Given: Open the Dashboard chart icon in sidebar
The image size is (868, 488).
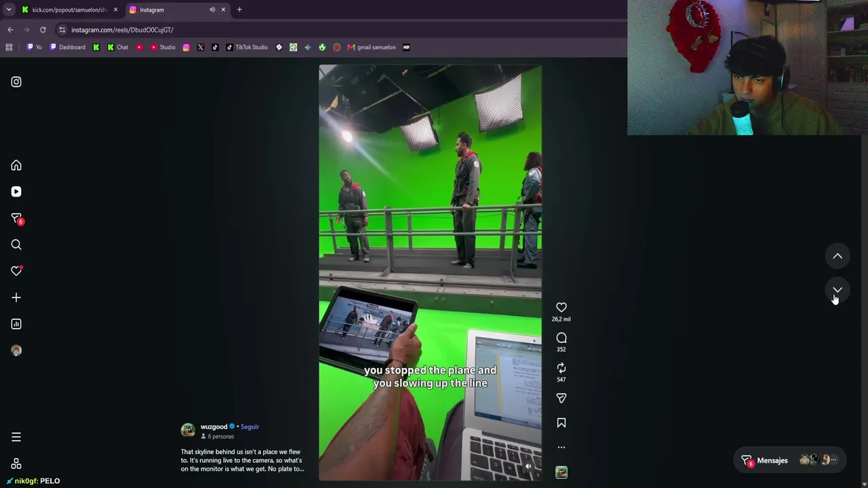Looking at the screenshot, I should click(16, 324).
